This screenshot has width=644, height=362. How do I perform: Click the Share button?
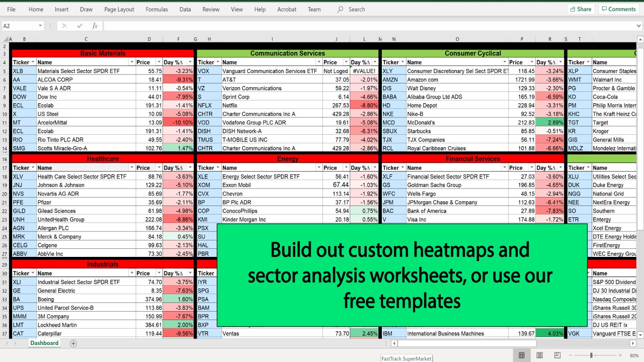point(580,9)
